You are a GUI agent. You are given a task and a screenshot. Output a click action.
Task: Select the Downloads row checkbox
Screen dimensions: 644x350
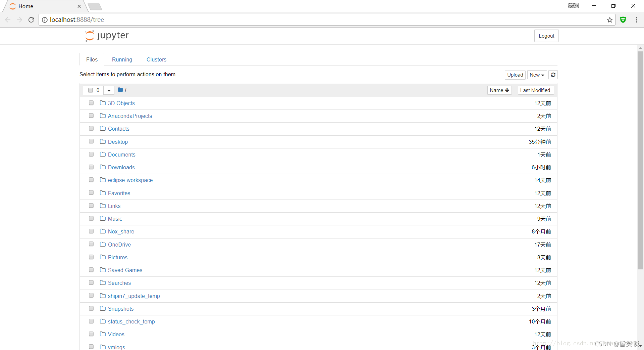click(x=91, y=167)
